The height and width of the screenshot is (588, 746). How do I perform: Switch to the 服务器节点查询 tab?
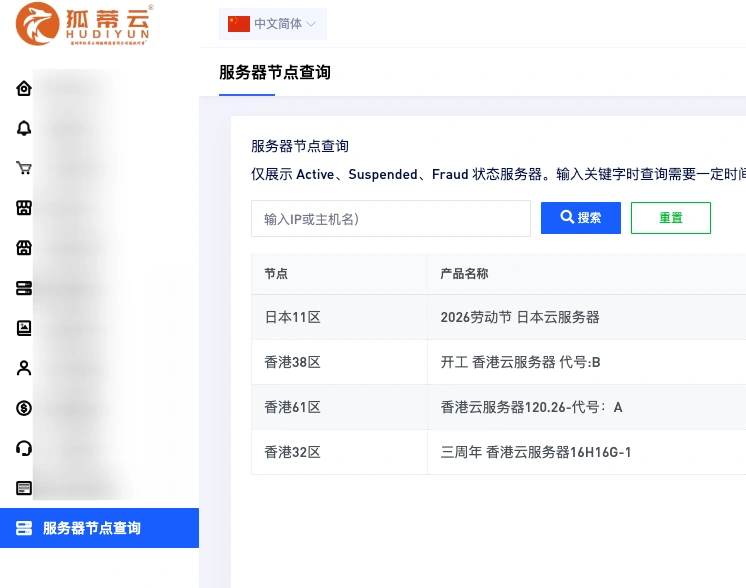point(275,72)
